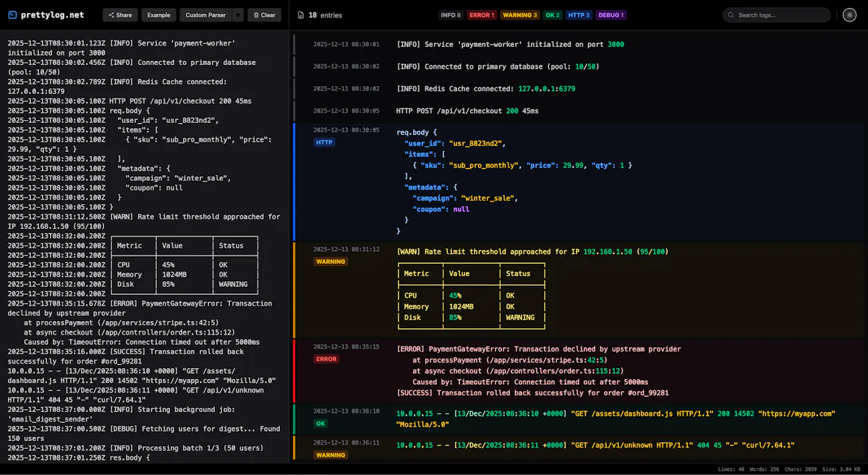Click the raw Processing batch 1/3 line
Viewport: 868px width, 475px height.
(136, 448)
